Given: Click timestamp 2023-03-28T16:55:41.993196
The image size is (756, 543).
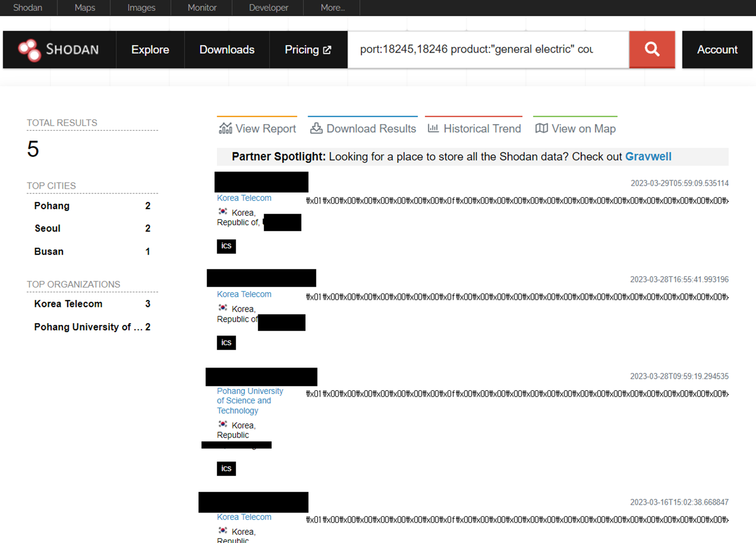Looking at the screenshot, I should pyautogui.click(x=679, y=279).
